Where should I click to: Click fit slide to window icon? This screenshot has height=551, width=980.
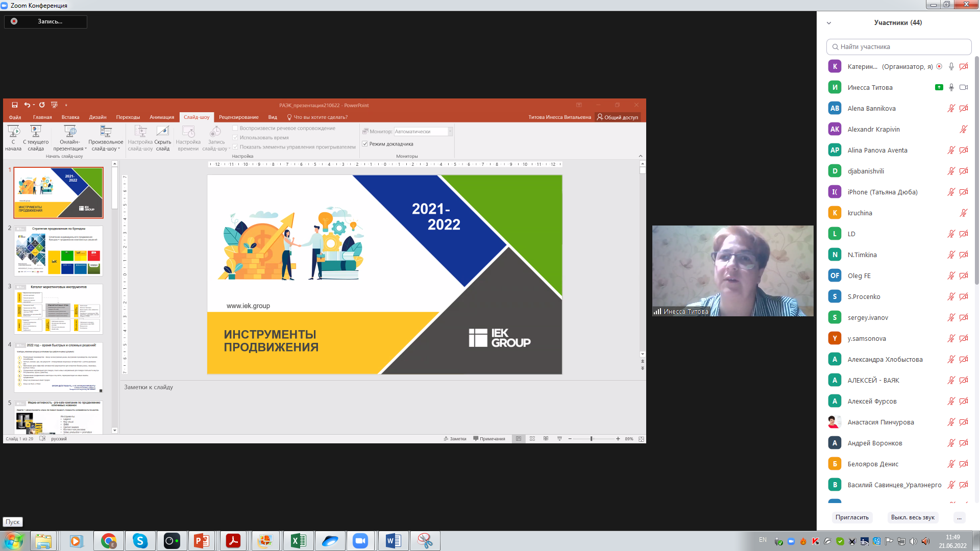(641, 439)
